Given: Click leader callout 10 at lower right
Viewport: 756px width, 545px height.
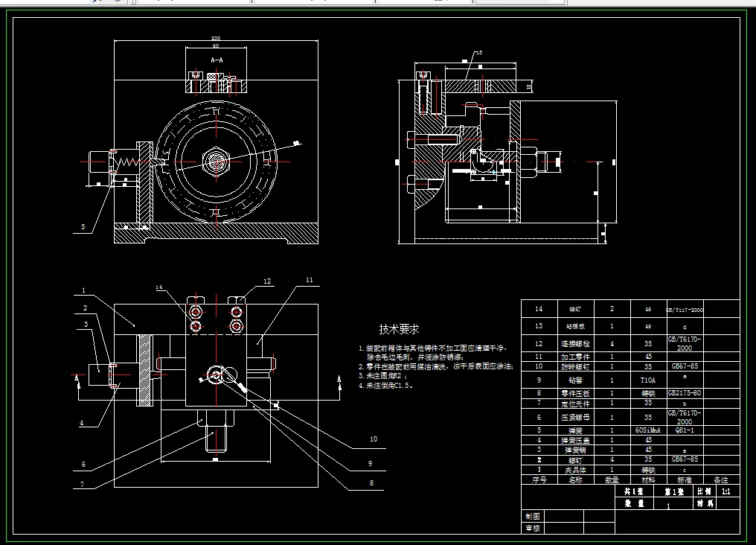Looking at the screenshot, I should click(374, 439).
